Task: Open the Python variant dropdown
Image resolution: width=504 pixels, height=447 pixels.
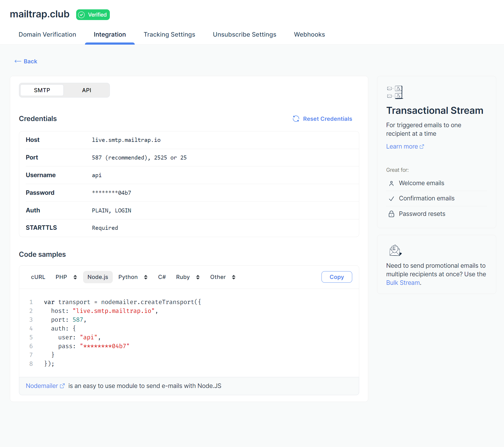Action: 146,277
